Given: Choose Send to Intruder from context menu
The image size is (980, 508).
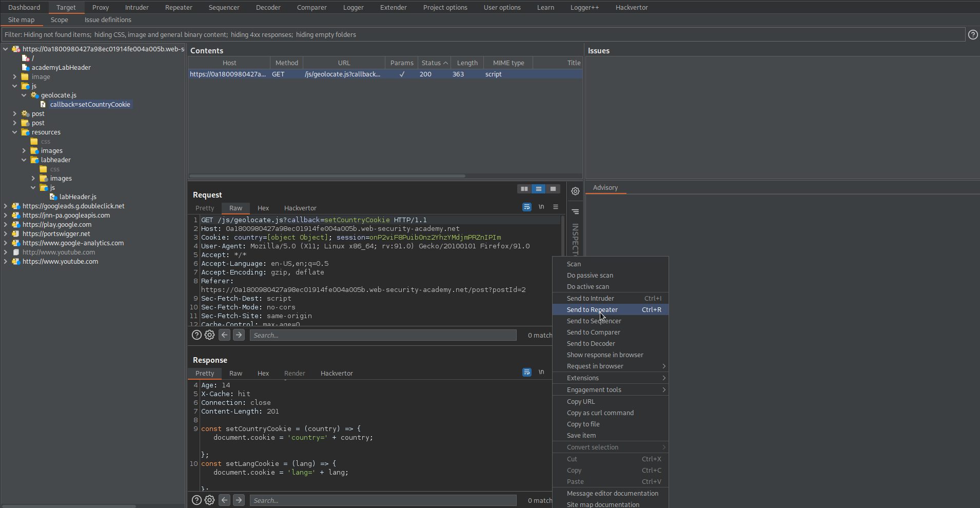Looking at the screenshot, I should 611,298.
